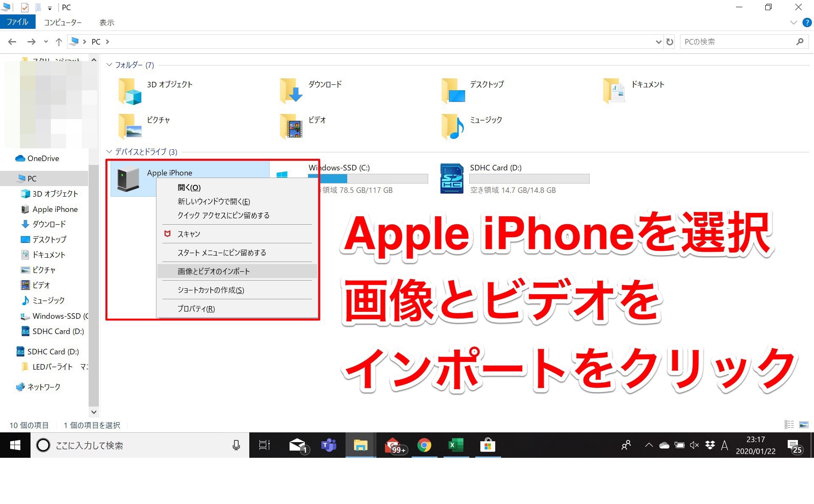Go up one folder level arrow
Viewport: 814px width, 504px height.
tap(59, 42)
